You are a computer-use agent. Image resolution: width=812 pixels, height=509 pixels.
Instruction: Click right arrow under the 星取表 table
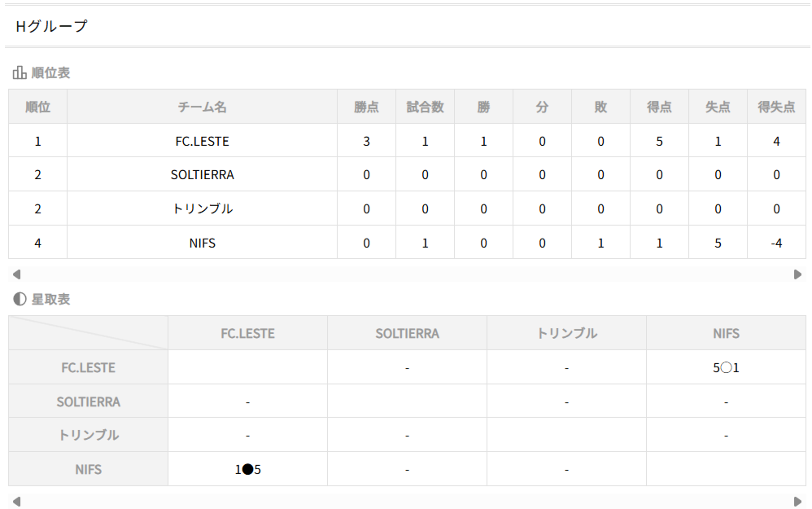(797, 501)
